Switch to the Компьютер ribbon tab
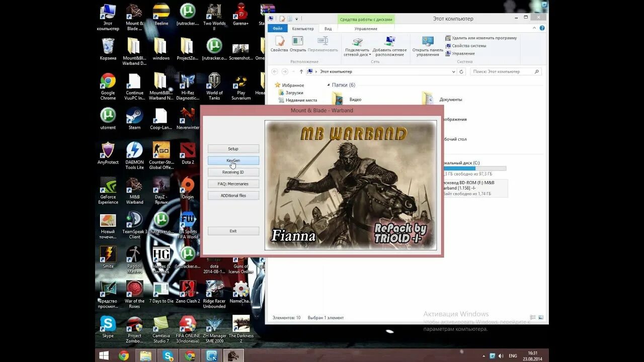 tap(303, 29)
